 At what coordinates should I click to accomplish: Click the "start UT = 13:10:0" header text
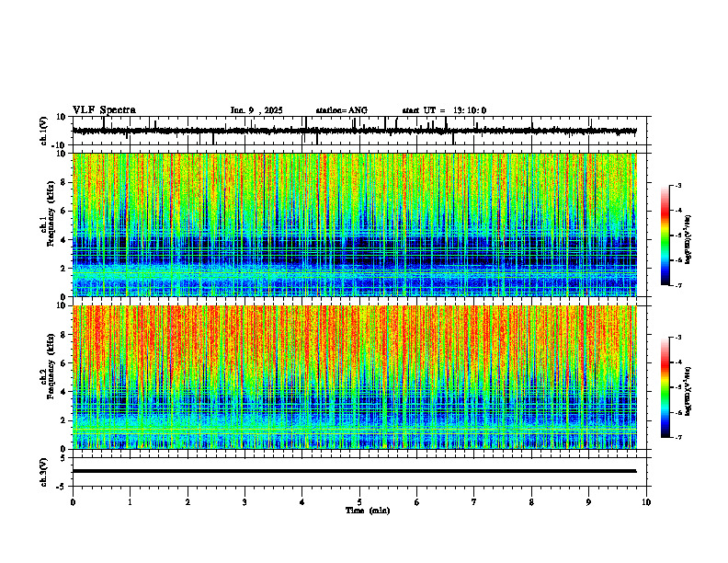coord(444,110)
